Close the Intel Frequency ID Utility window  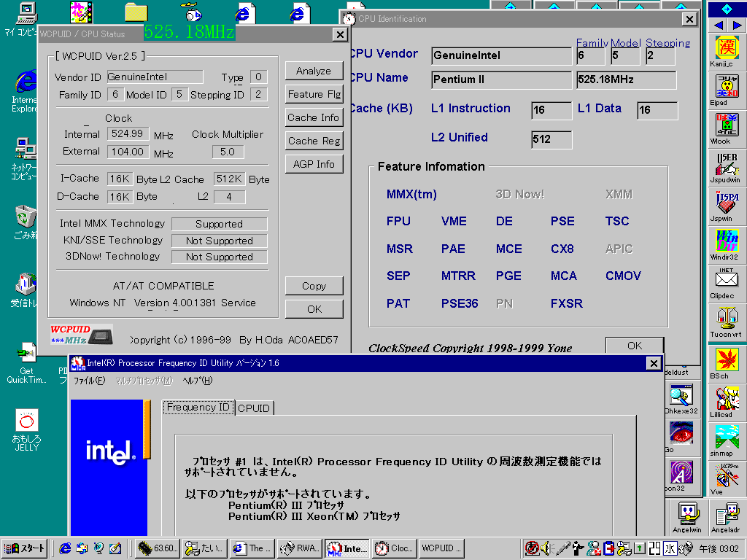tap(654, 363)
